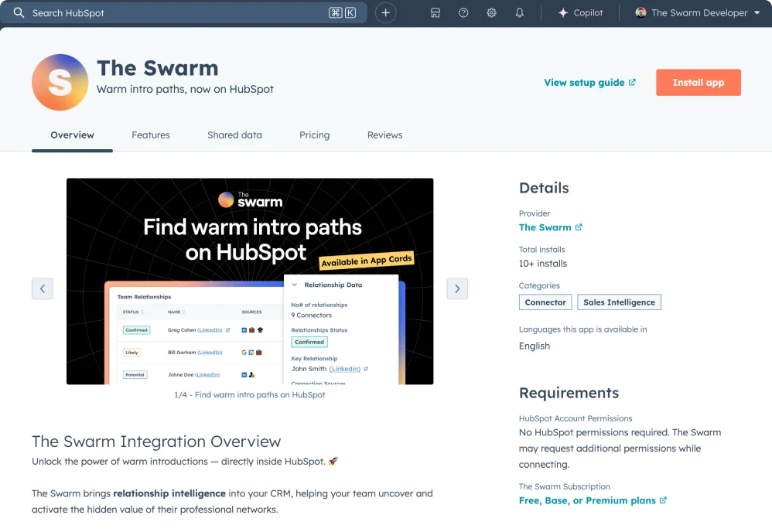Click the 'Total installs' label
This screenshot has height=532, width=772.
point(541,250)
